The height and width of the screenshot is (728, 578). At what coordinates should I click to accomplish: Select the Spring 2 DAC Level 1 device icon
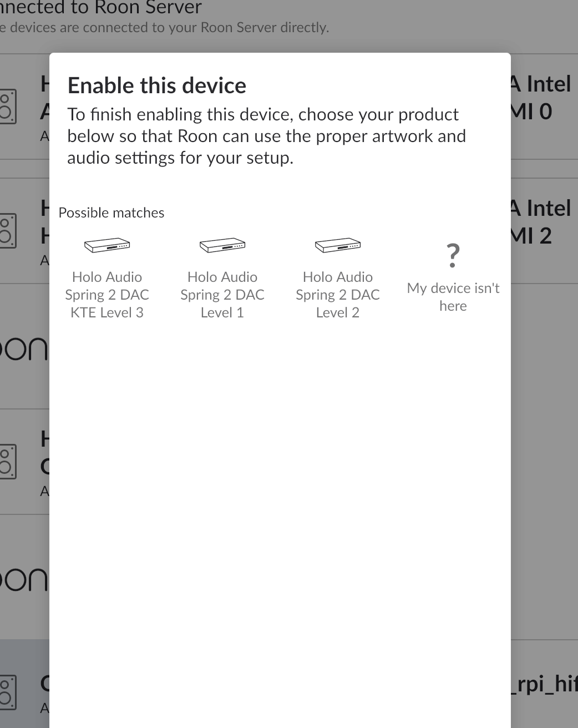[222, 245]
